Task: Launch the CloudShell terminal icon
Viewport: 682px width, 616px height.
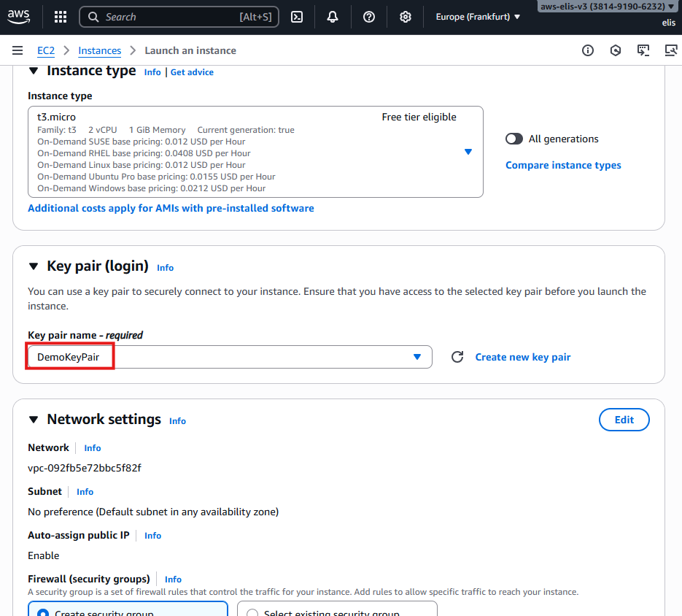Action: [x=297, y=17]
